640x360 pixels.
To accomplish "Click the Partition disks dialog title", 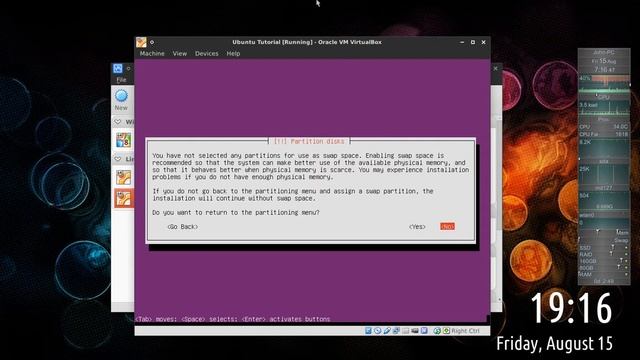I will tap(309, 141).
